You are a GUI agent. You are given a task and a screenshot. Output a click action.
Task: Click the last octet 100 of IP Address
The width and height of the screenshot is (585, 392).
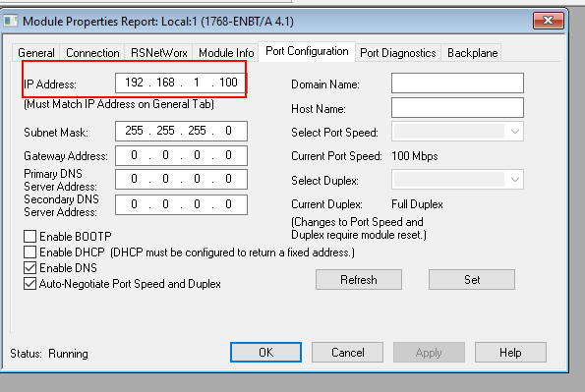(x=228, y=83)
